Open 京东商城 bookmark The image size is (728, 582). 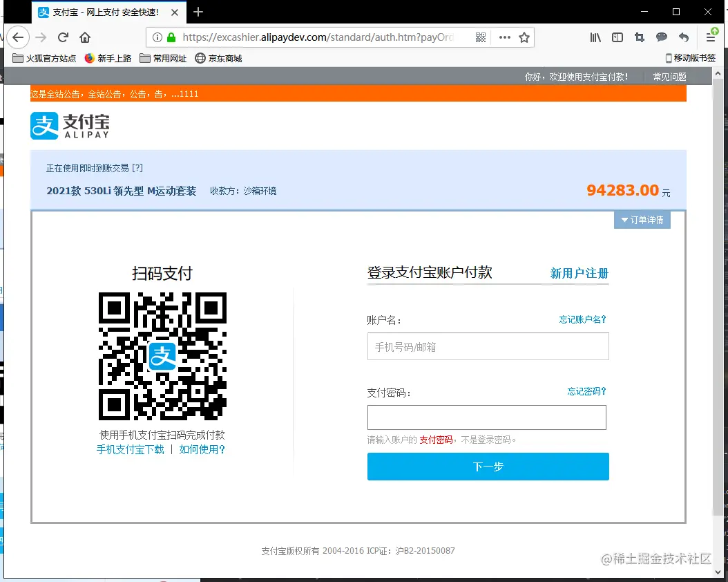pos(218,59)
